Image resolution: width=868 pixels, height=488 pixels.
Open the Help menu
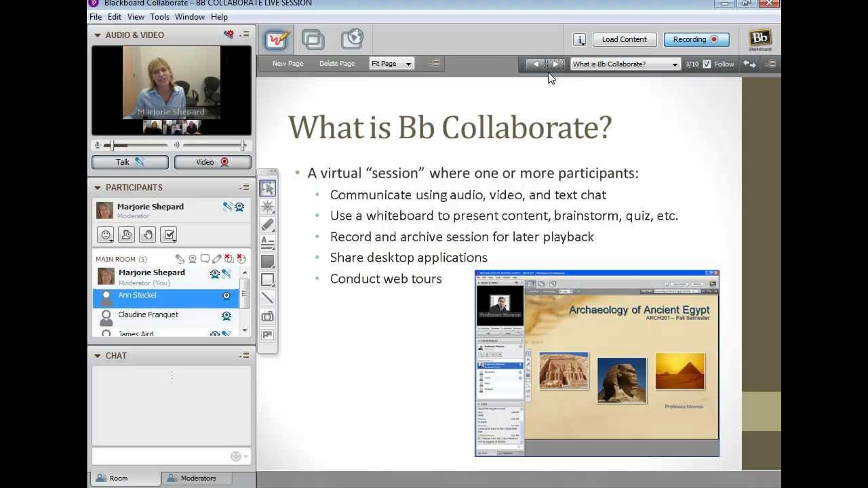tap(219, 17)
